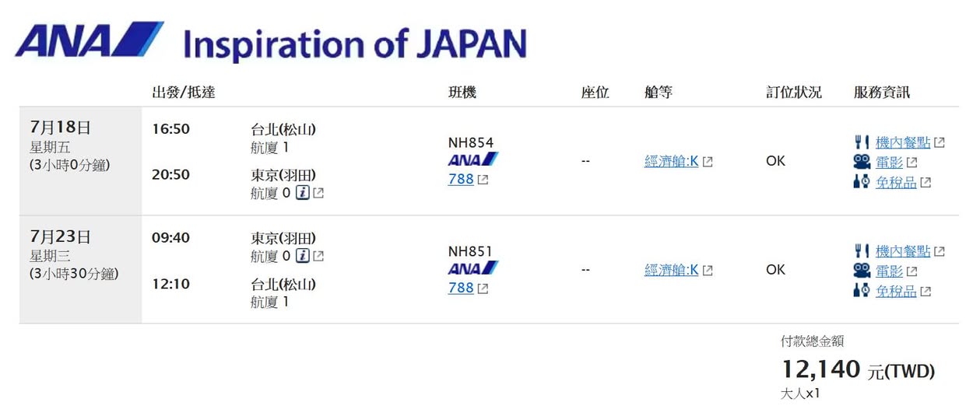This screenshot has height=420, width=980.
Task: Open 免稅品 link for flight NH851
Action: coord(895,292)
